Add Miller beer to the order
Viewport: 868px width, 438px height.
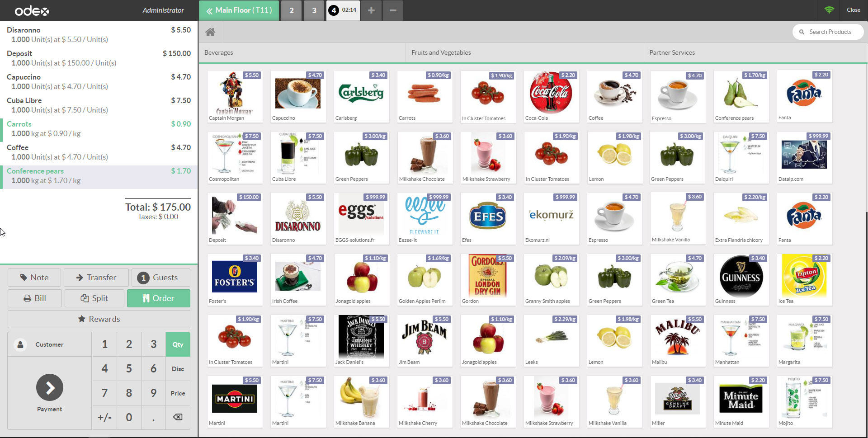(678, 401)
